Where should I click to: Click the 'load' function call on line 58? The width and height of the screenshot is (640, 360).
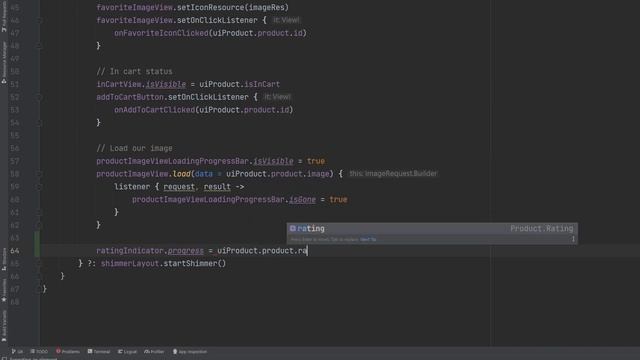click(x=181, y=174)
